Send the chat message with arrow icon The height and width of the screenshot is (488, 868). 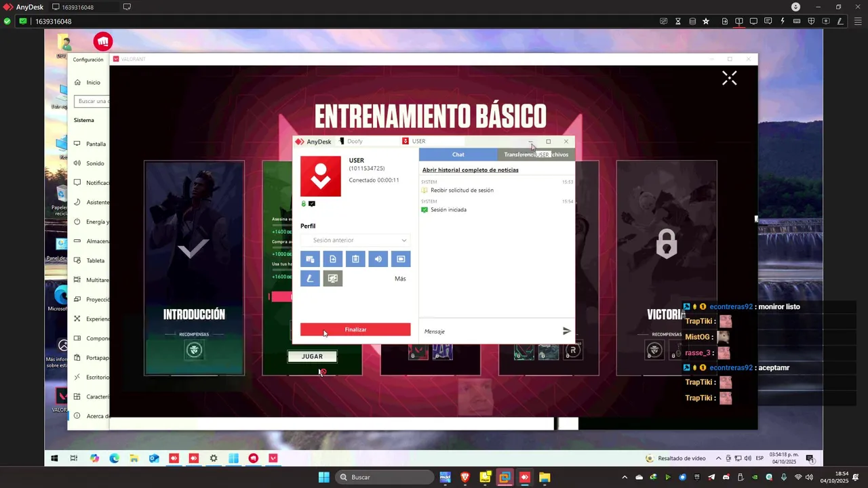click(567, 331)
